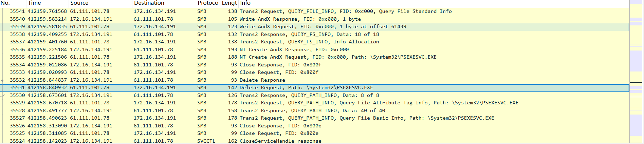Select packet 35525 Close Request FID 0x800e
644x144 pixels.
315,133
